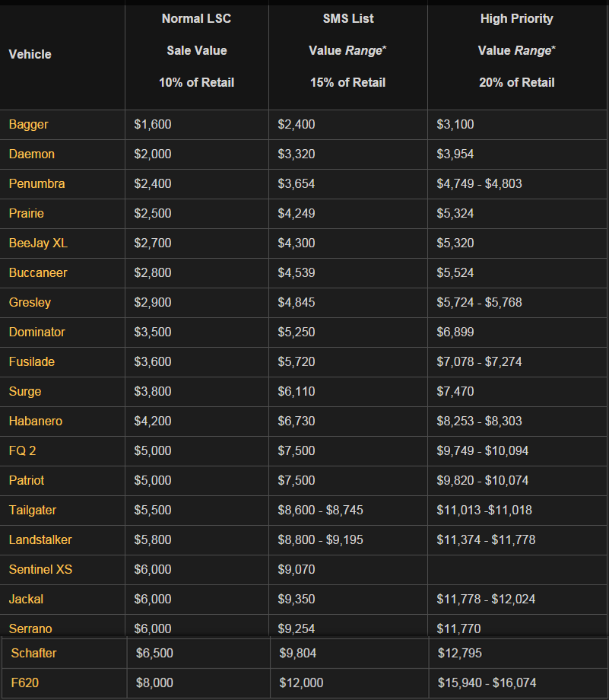The height and width of the screenshot is (700, 609).
Task: Open the Bagger vehicle link
Action: click(x=28, y=124)
